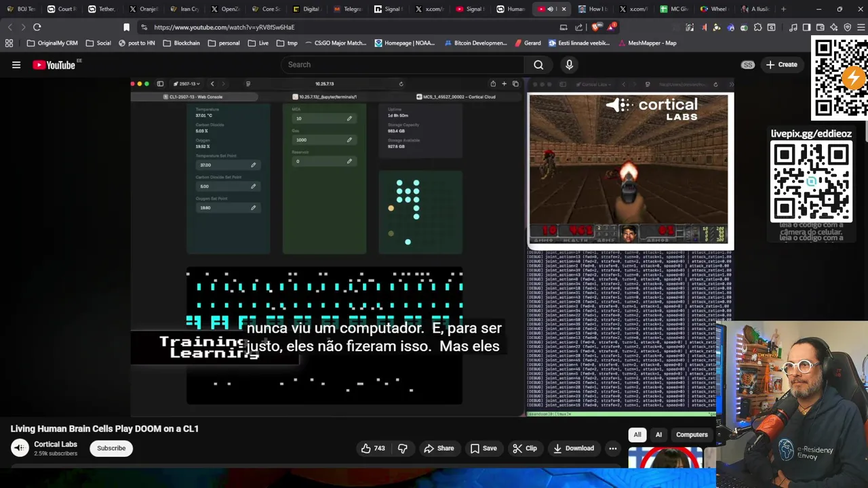
Task: Open the YouTube guide hamburger menu
Action: click(16, 65)
